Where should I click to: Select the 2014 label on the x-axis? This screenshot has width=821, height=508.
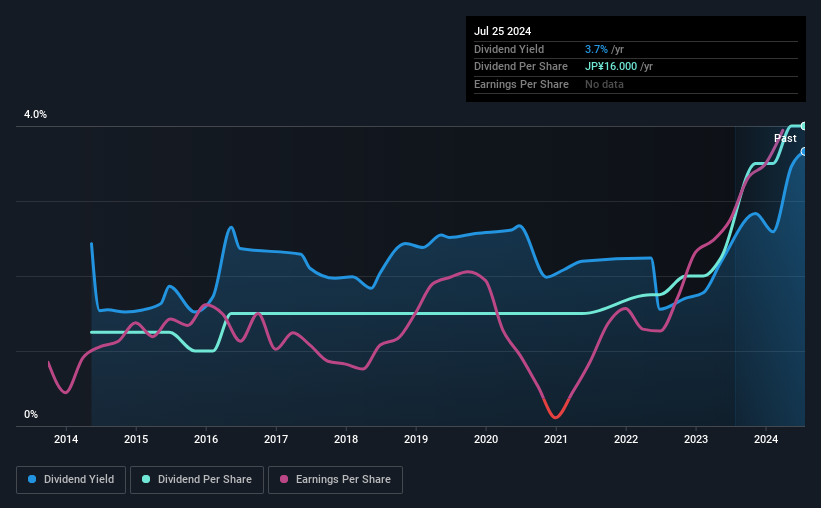[66, 439]
